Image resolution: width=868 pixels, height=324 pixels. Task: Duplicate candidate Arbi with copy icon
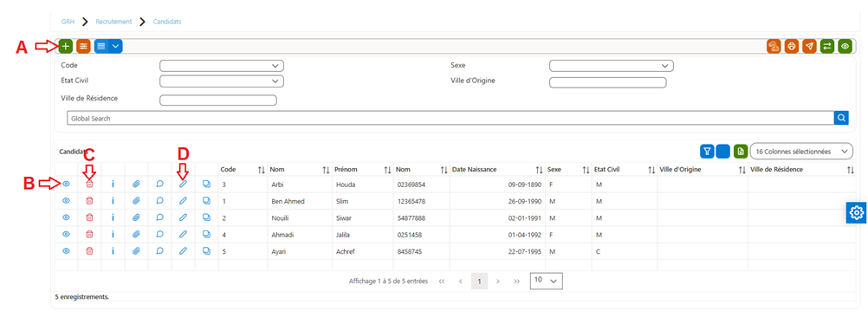[x=206, y=184]
